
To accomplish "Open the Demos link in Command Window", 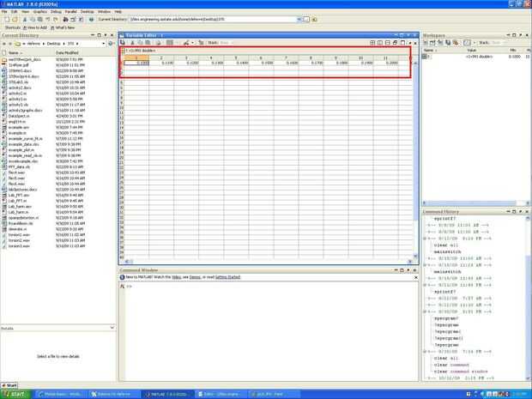I will pos(195,277).
